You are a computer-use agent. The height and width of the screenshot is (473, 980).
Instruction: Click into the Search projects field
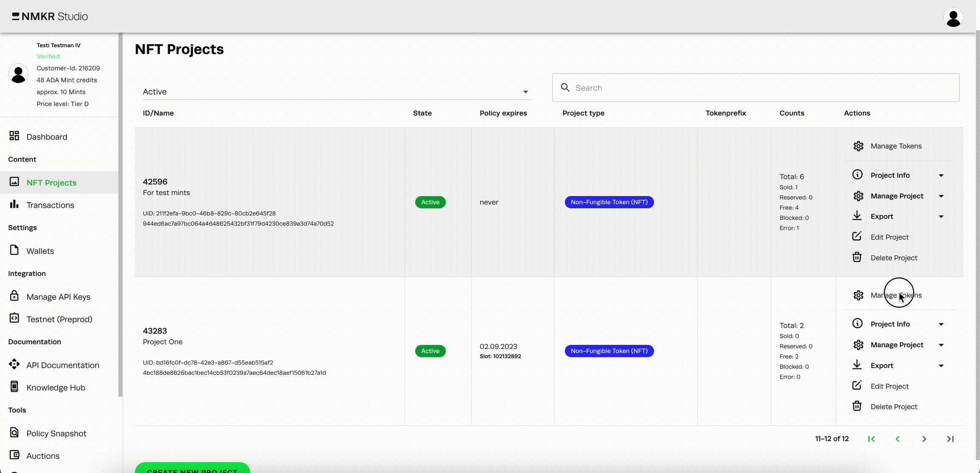[x=755, y=88]
